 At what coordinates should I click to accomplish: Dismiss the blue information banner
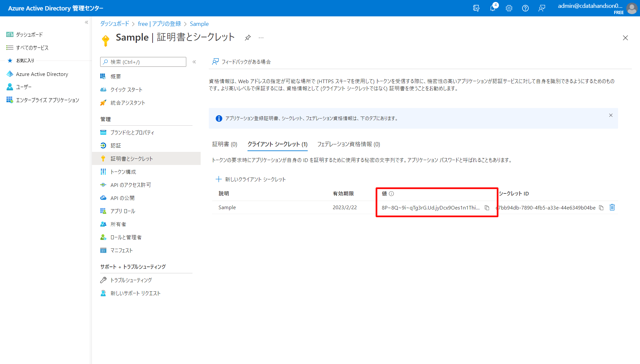[x=611, y=115]
